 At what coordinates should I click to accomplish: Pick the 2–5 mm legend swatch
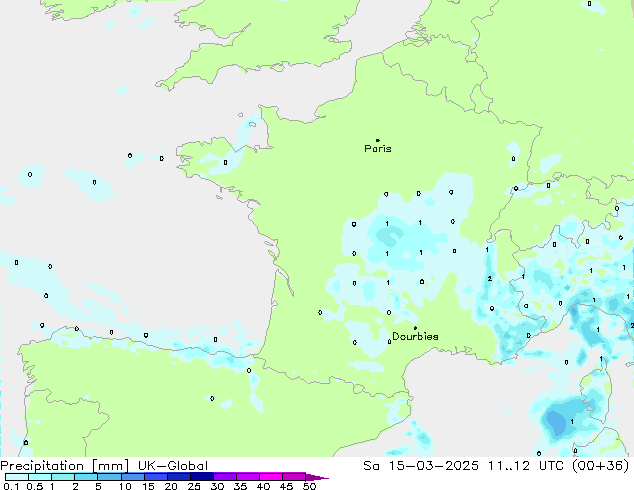pyautogui.click(x=86, y=477)
